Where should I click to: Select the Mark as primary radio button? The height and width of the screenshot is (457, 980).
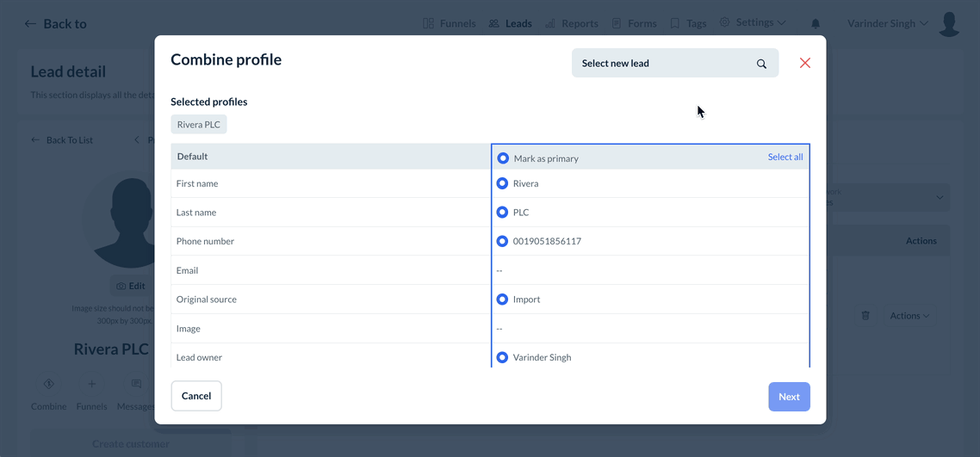coord(503,158)
